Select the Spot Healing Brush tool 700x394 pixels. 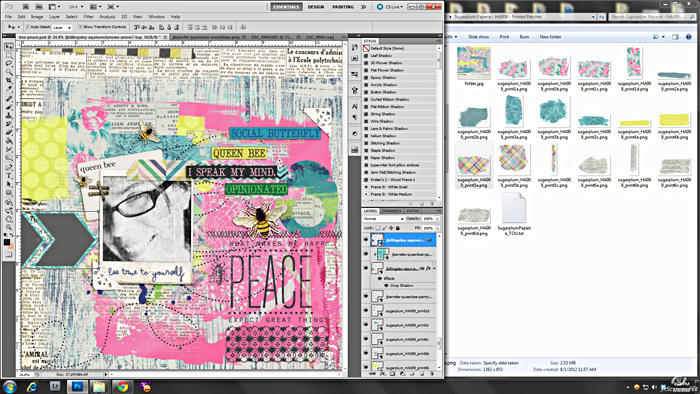click(9, 98)
